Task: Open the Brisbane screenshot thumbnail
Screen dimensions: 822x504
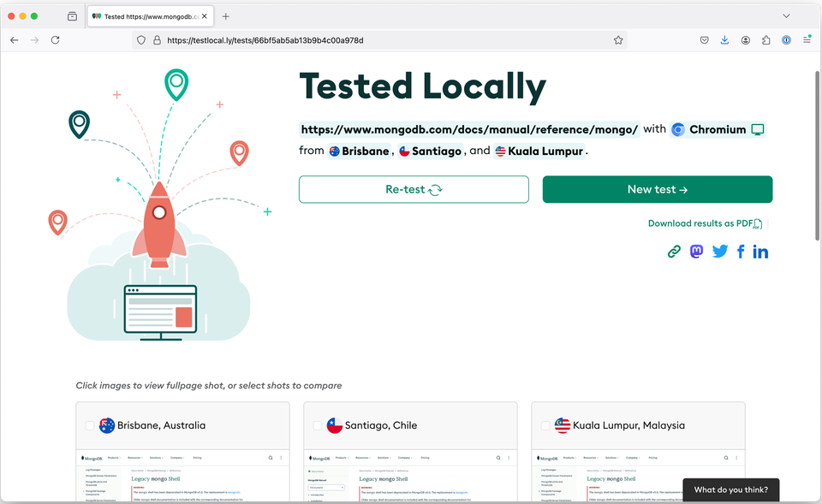Action: click(x=182, y=477)
